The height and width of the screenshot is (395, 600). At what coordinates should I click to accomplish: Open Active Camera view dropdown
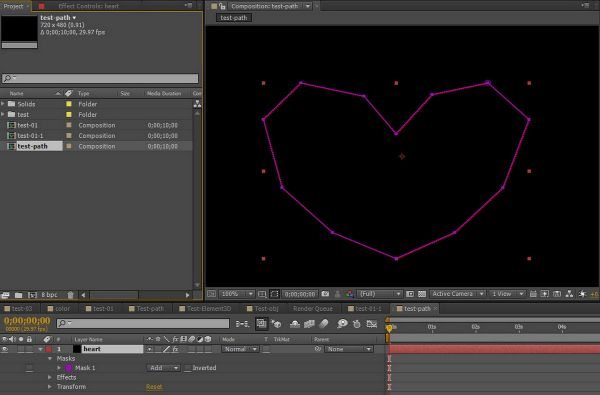click(x=457, y=294)
